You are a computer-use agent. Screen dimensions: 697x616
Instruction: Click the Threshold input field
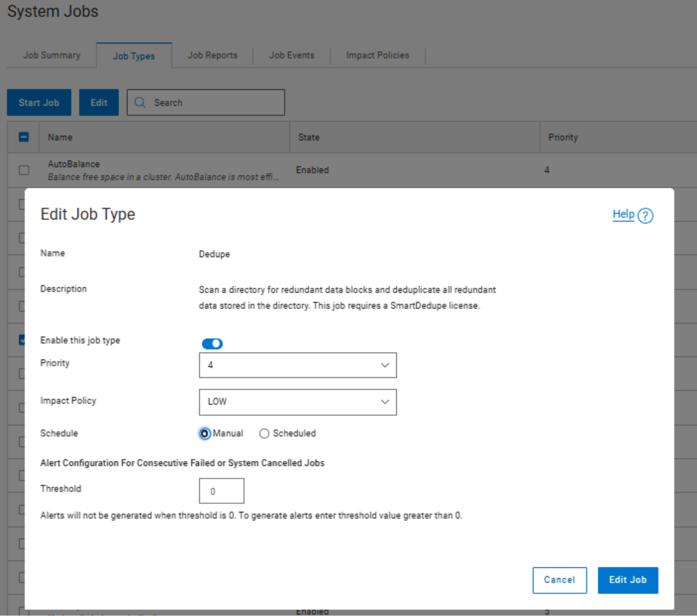tap(221, 491)
